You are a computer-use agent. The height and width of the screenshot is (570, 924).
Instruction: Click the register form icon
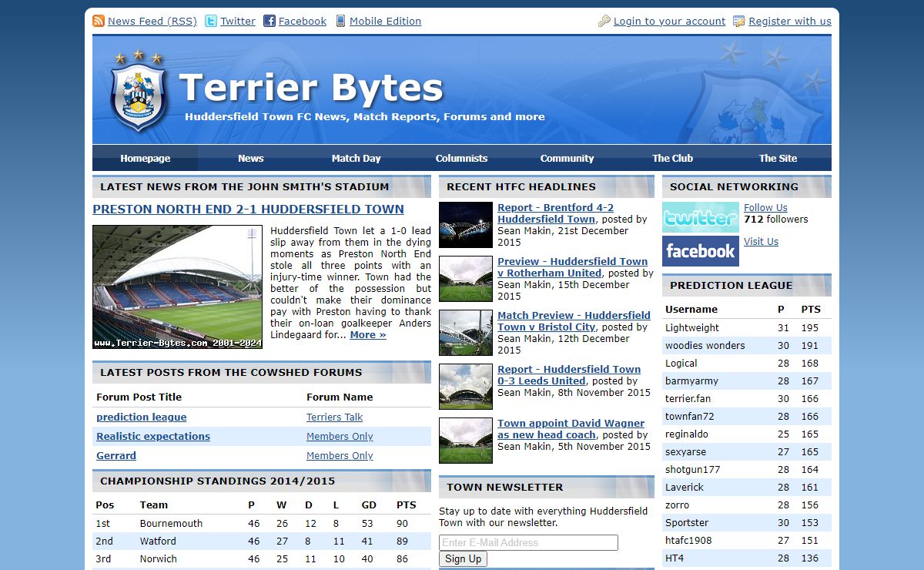[739, 21]
